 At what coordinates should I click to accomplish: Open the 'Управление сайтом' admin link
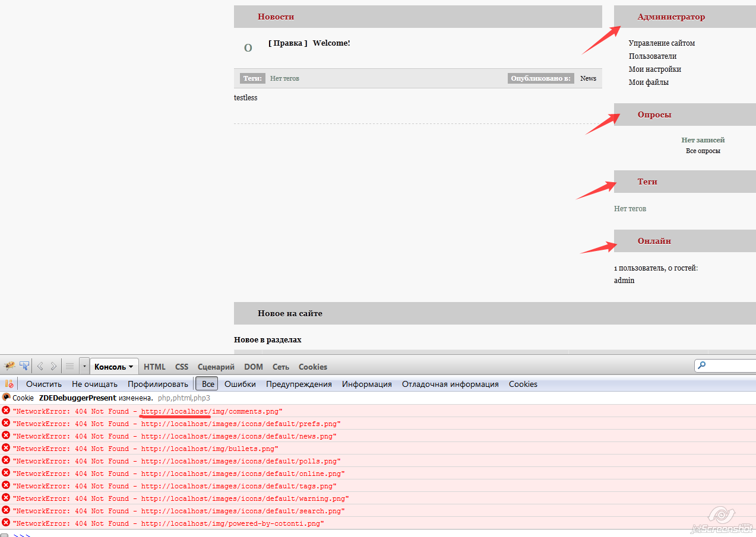[x=662, y=43]
